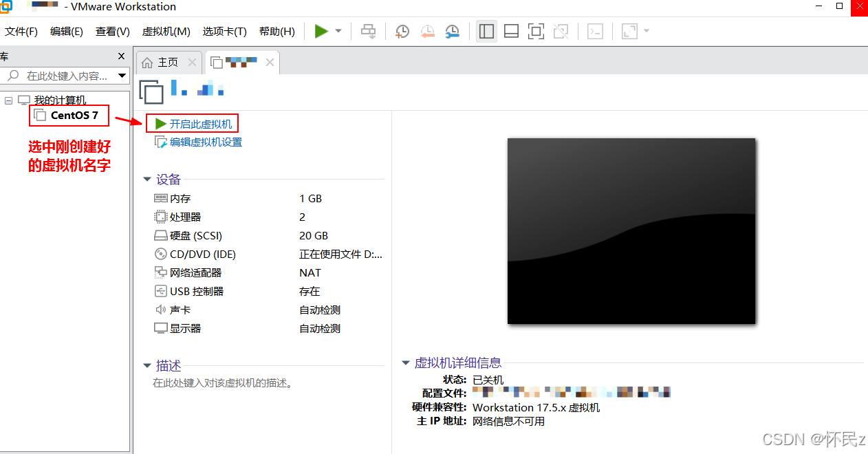The image size is (868, 454).
Task: Click 开启此虚拟机 to power on
Action: click(x=200, y=124)
